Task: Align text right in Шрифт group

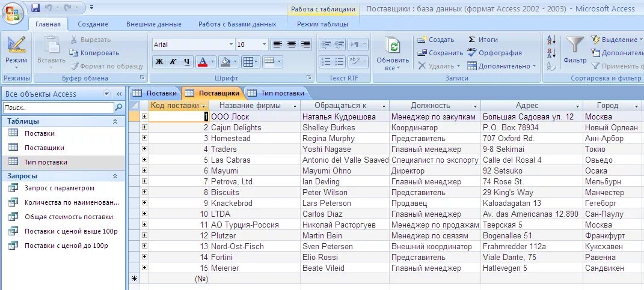Action: (305, 44)
